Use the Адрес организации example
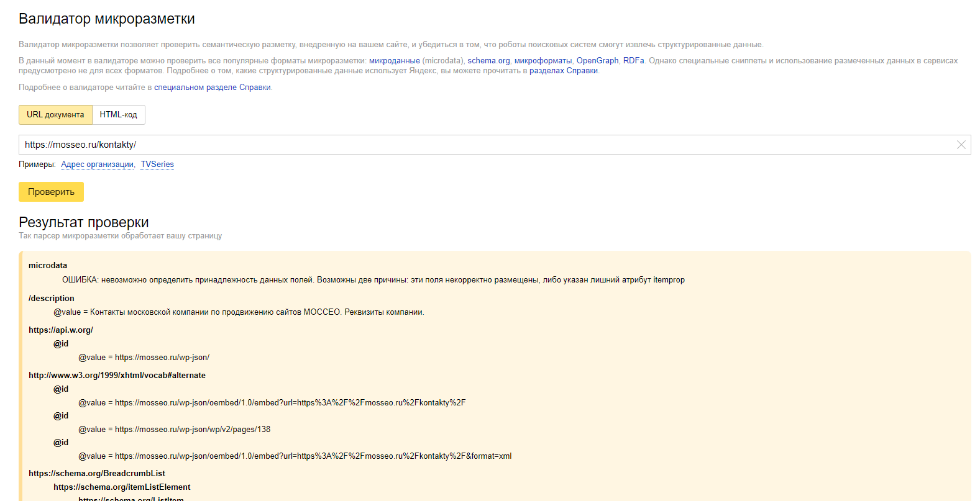Viewport: 980px width, 501px height. 98,165
